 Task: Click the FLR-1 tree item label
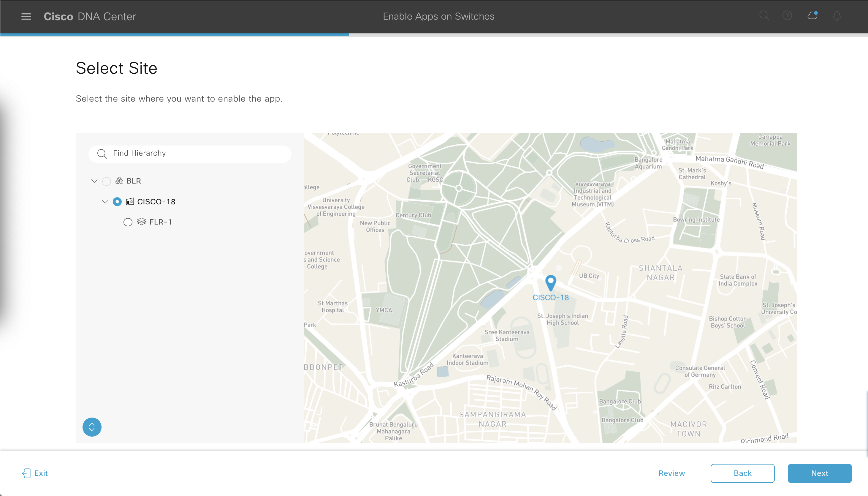[160, 222]
